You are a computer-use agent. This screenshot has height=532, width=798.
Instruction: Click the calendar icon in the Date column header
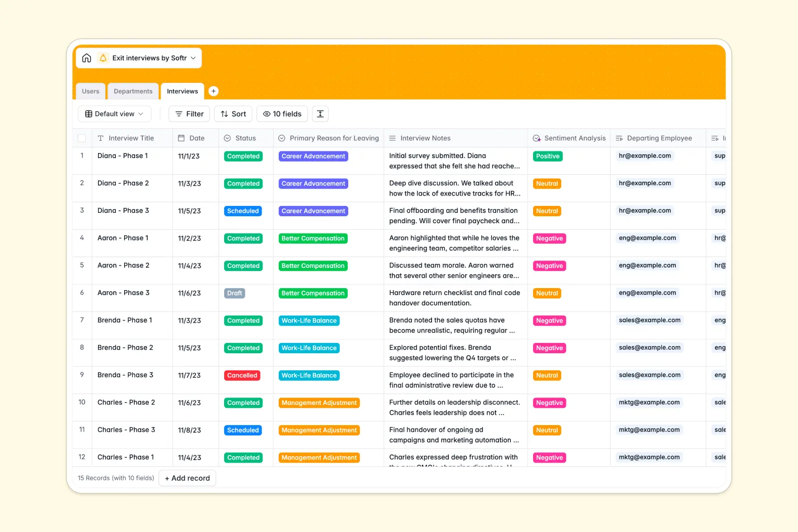coord(180,138)
